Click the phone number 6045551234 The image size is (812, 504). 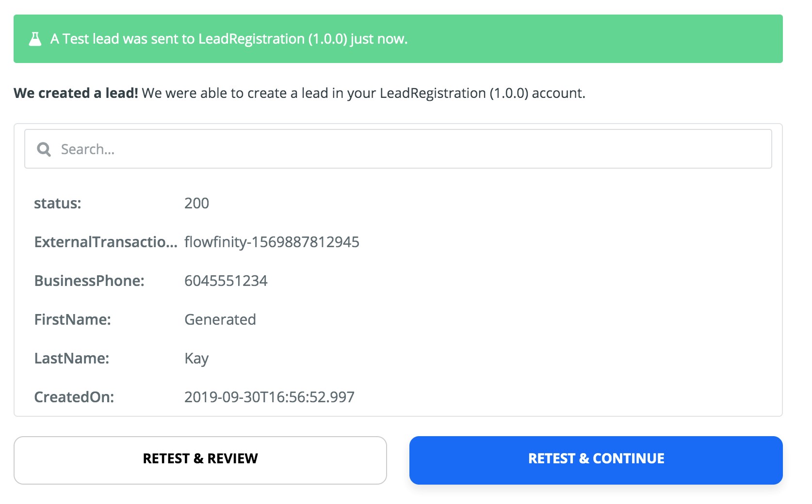pyautogui.click(x=226, y=281)
